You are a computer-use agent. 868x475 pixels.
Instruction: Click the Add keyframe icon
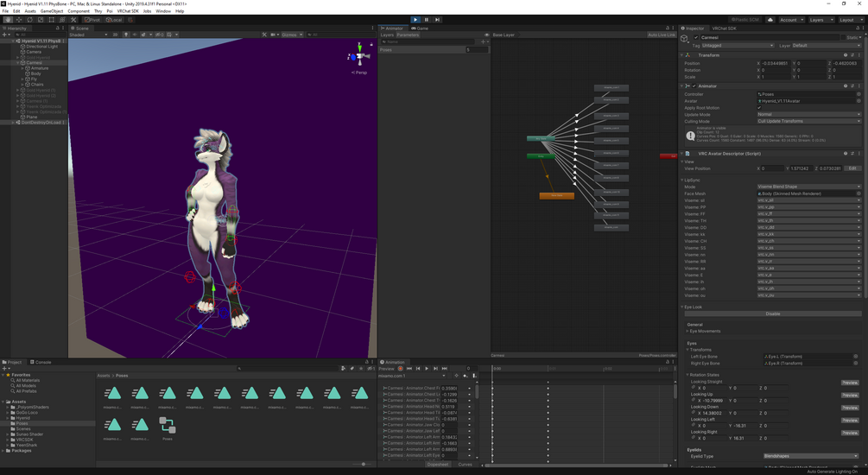(466, 376)
